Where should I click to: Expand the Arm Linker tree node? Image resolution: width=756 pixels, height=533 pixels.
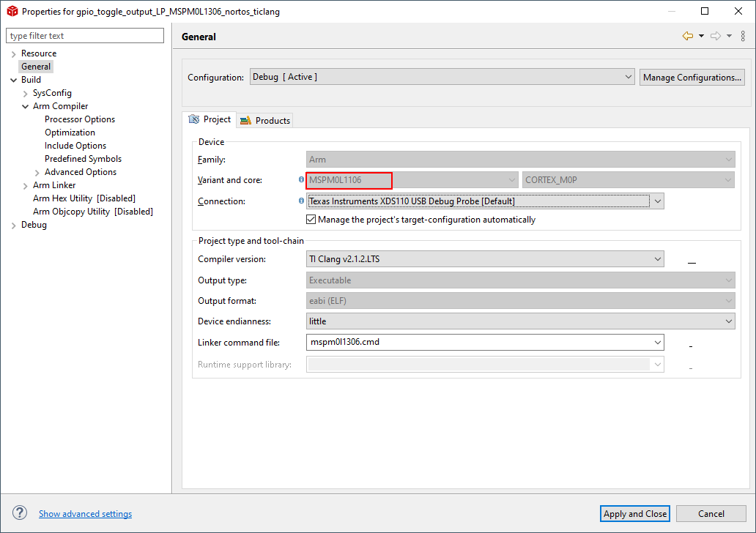pyautogui.click(x=26, y=185)
